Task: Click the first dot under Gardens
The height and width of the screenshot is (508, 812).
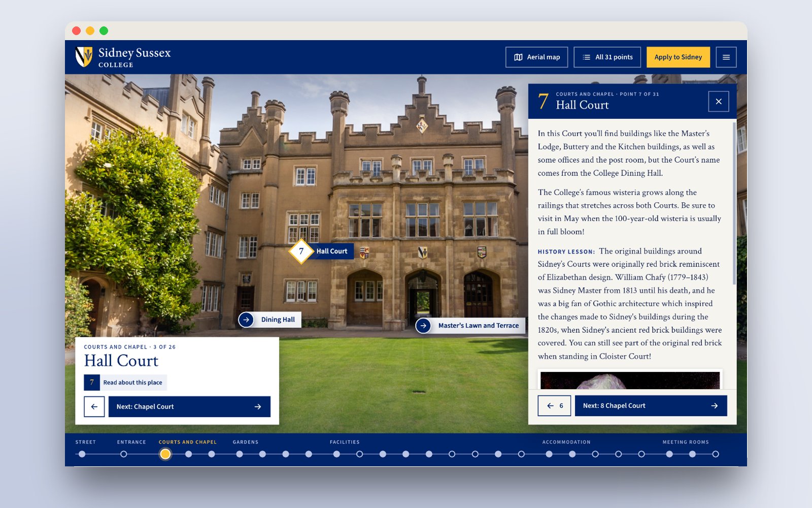Action: tap(240, 454)
